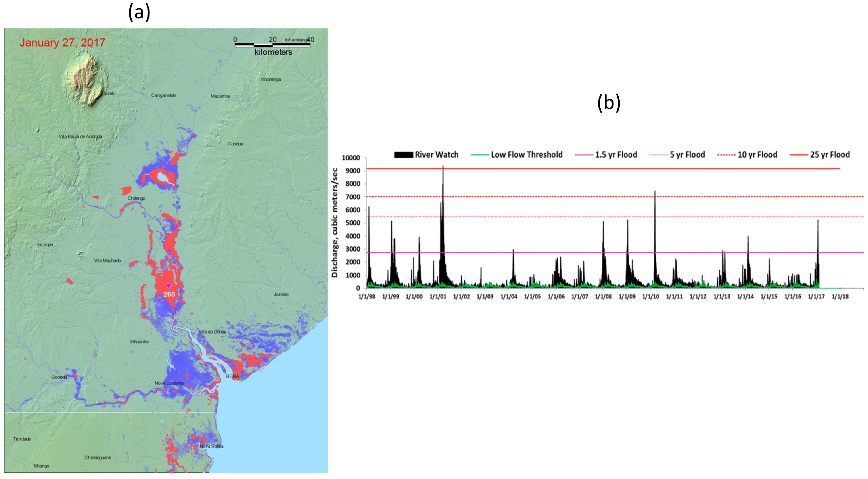Click the Nova Sofala label
This screenshot has width=868, height=479.
point(212,446)
